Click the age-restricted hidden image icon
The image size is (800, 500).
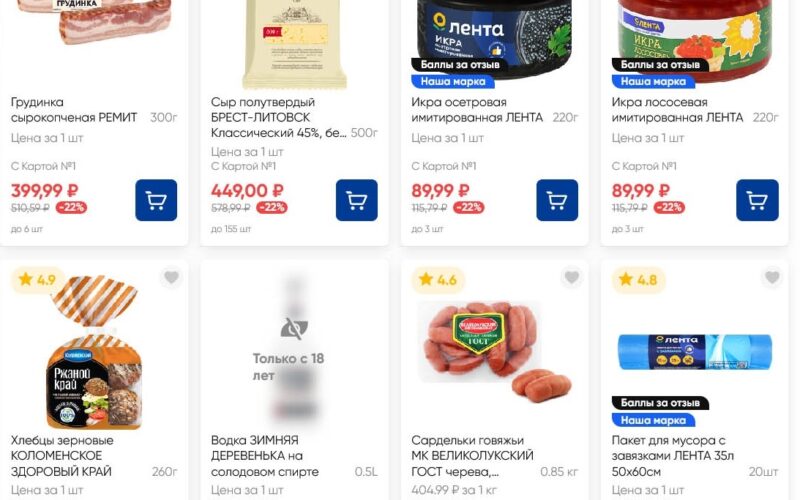294,329
